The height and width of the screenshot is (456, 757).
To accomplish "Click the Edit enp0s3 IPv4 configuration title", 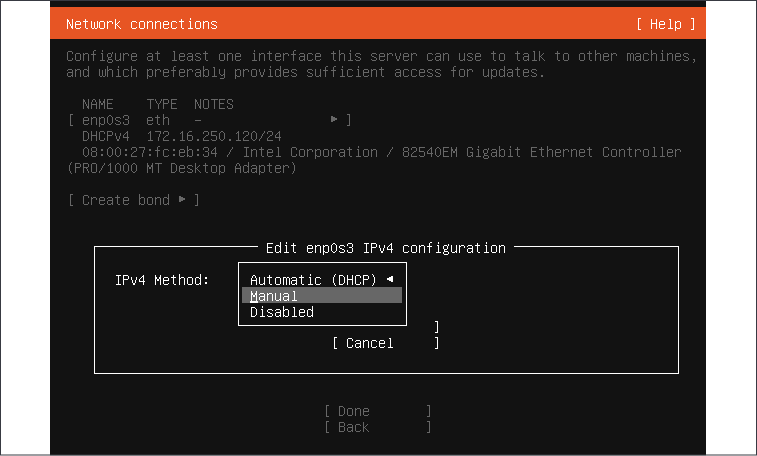I will (x=386, y=248).
